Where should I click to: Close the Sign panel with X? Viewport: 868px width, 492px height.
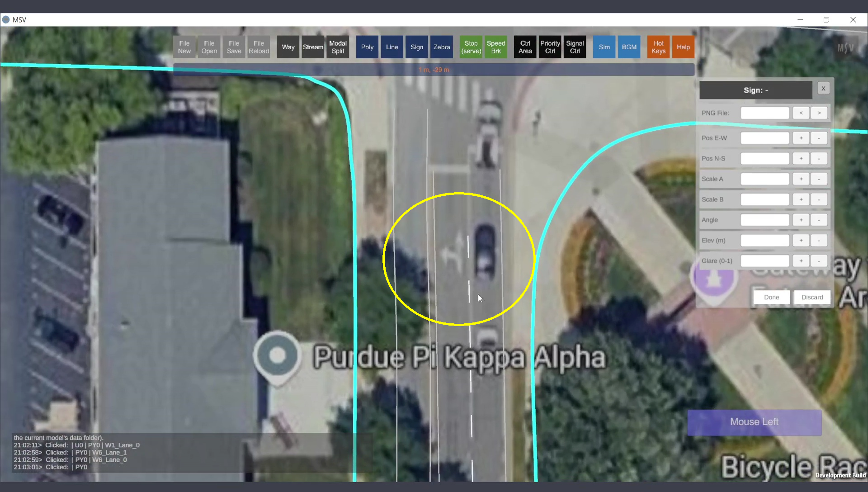tap(823, 89)
